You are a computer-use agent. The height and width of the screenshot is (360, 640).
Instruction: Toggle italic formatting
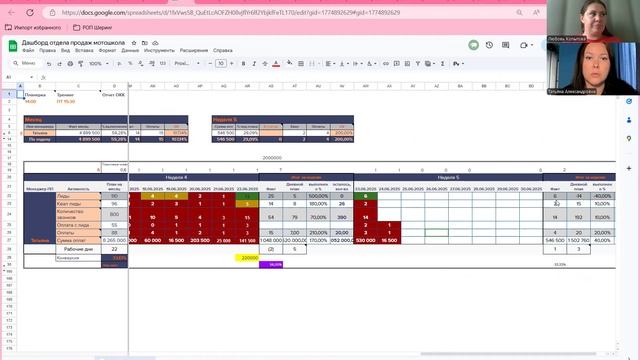(x=254, y=64)
